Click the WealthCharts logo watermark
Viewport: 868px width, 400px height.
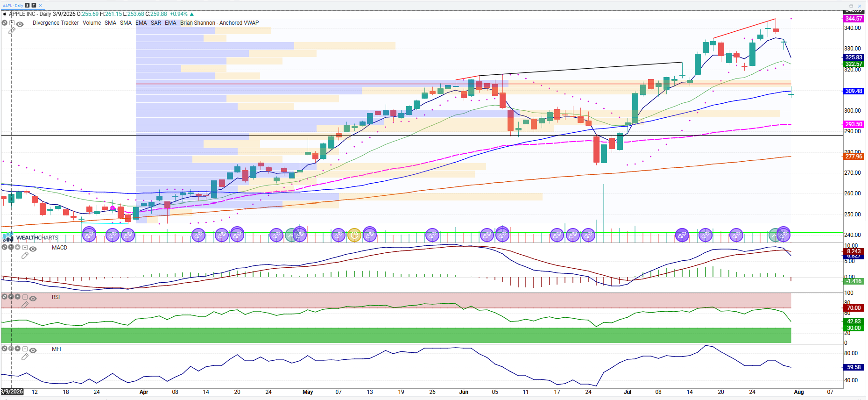click(30, 237)
